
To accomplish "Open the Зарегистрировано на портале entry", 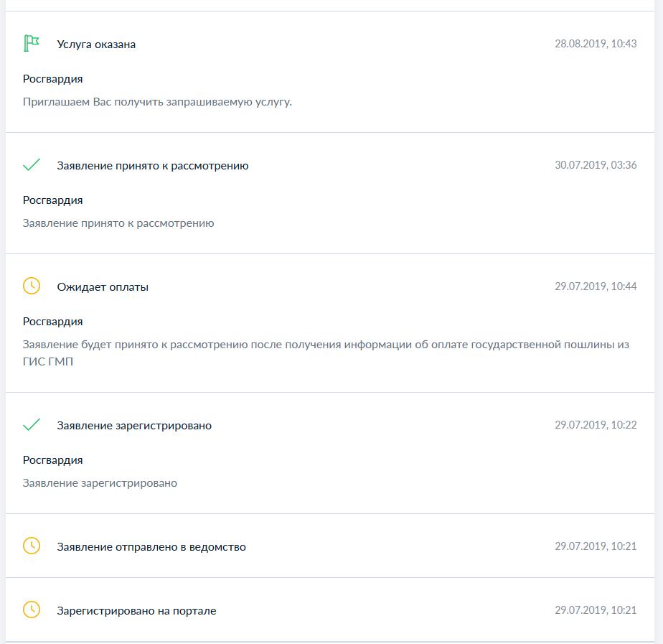I will tap(136, 611).
